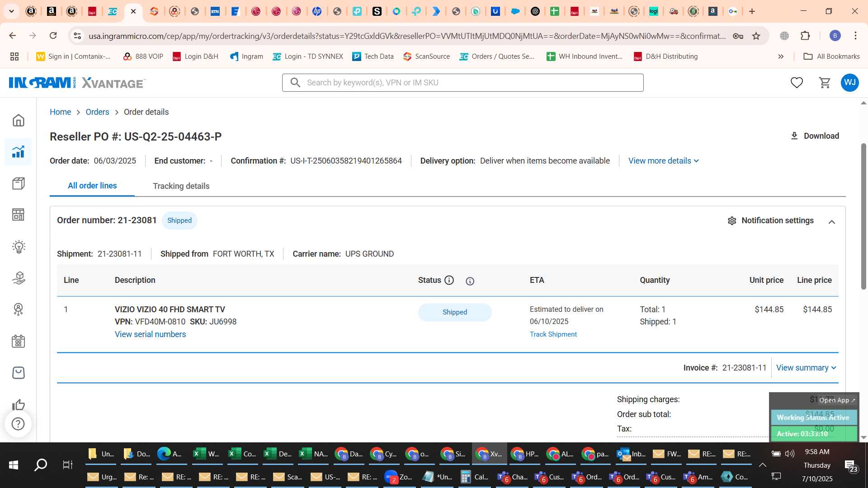Open the award ribbon icon in the sidebar

(18, 310)
